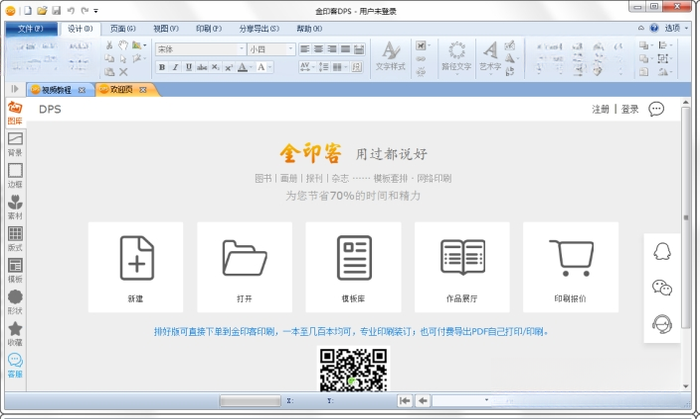700x419 pixels.
Task: Toggle subscript formatting
Action: pyautogui.click(x=215, y=67)
